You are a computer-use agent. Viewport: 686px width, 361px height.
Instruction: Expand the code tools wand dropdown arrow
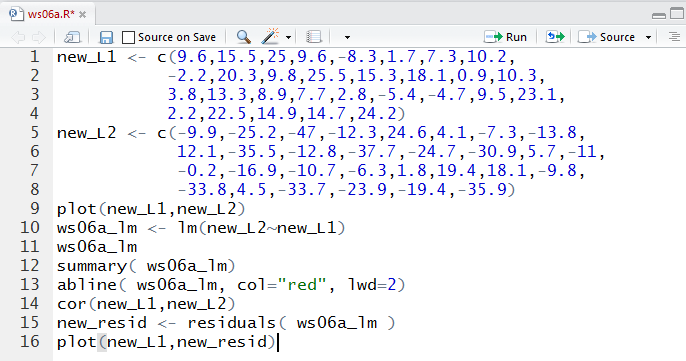pyautogui.click(x=288, y=38)
